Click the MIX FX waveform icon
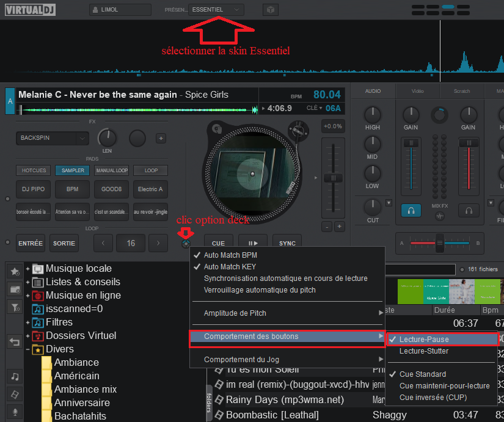The image size is (504, 422). pos(440,217)
